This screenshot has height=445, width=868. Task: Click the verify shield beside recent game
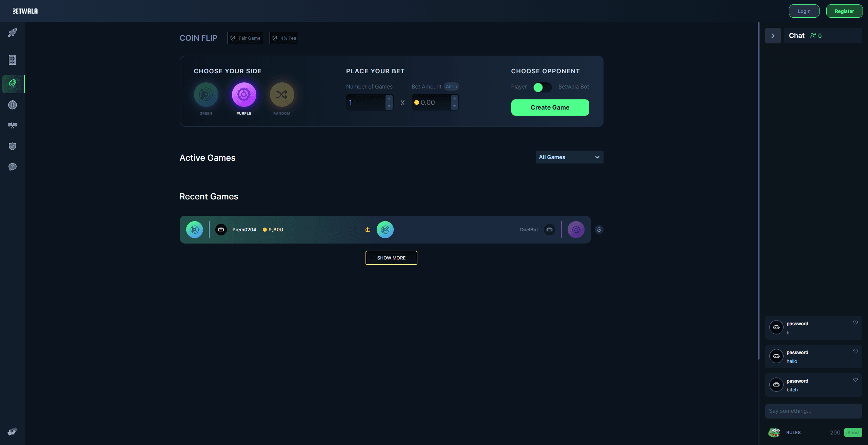[599, 230]
